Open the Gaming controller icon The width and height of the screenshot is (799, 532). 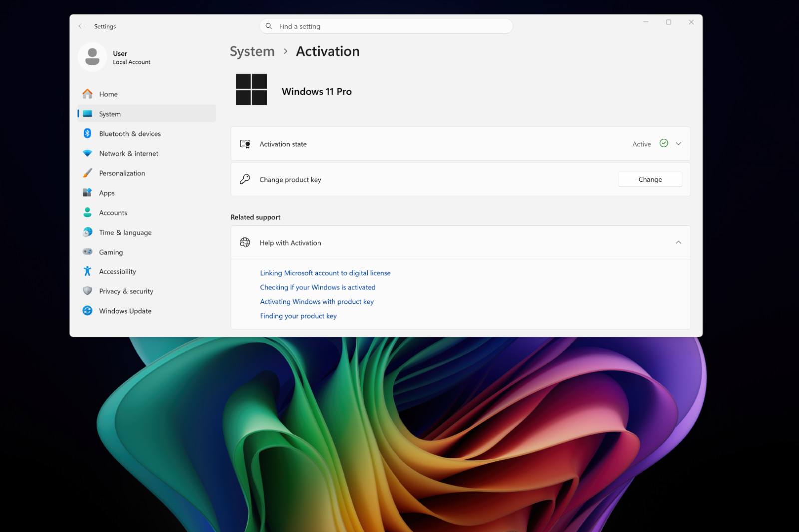pos(87,252)
